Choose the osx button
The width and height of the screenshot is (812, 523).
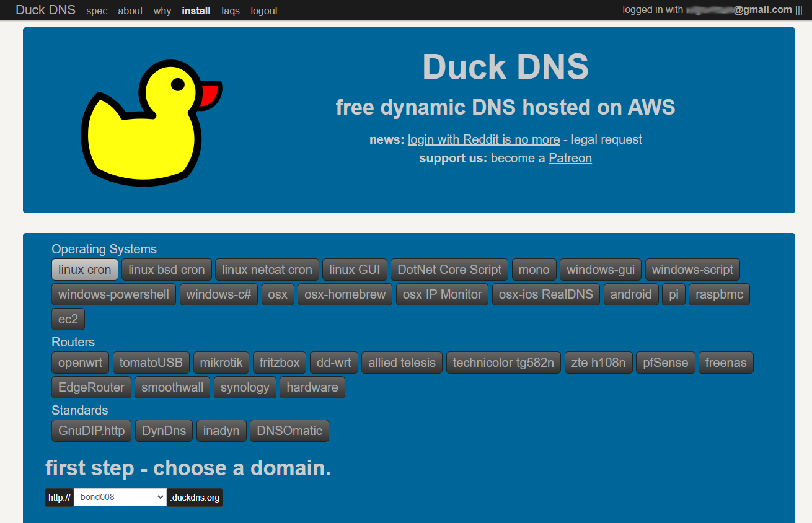tap(278, 294)
